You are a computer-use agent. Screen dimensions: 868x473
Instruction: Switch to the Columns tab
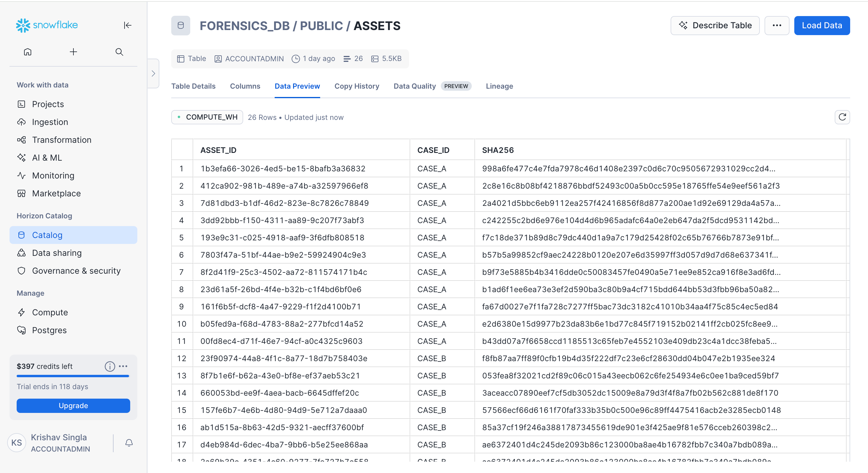click(x=245, y=86)
